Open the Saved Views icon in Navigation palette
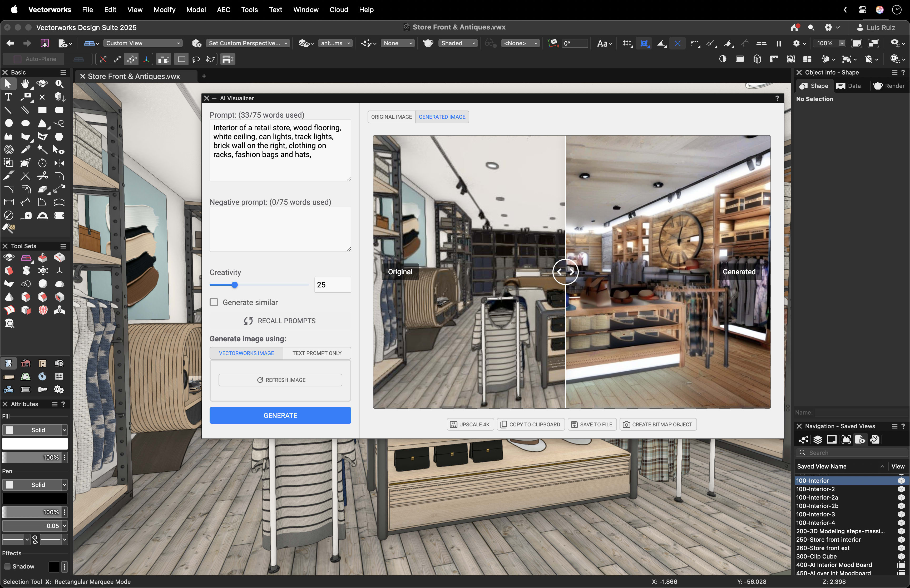910x588 pixels. (x=861, y=440)
